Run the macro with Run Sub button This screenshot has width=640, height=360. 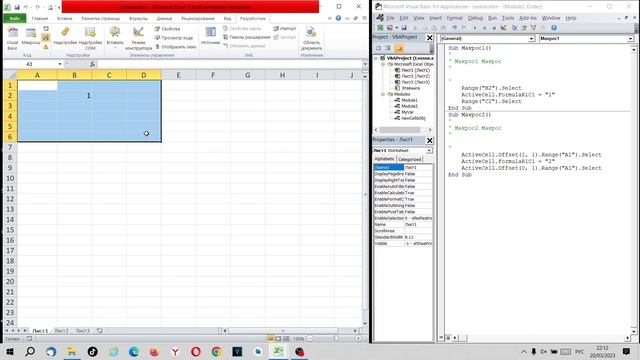click(475, 28)
